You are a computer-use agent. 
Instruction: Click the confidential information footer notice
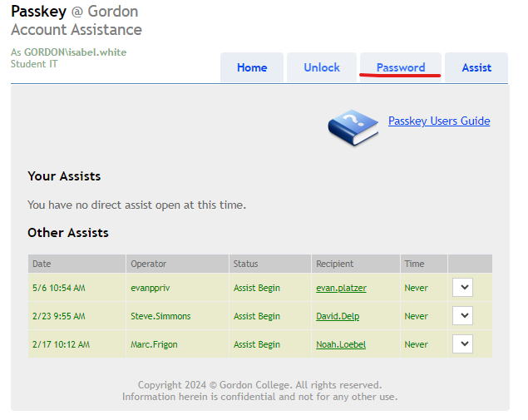259,397
